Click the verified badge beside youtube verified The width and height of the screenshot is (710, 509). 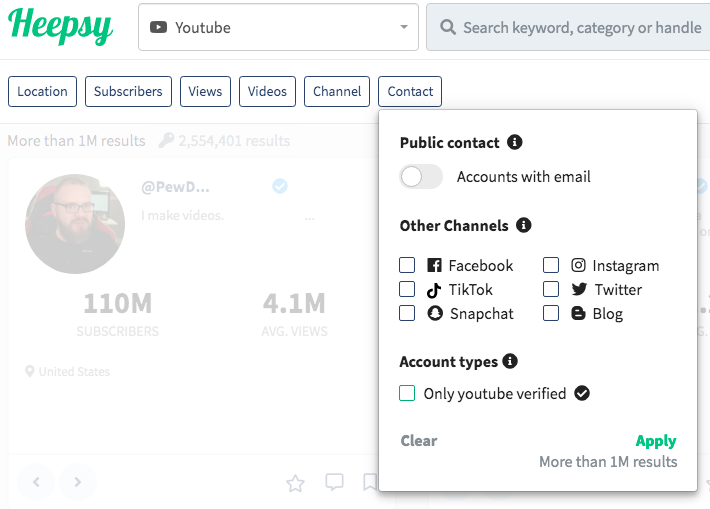pos(582,393)
